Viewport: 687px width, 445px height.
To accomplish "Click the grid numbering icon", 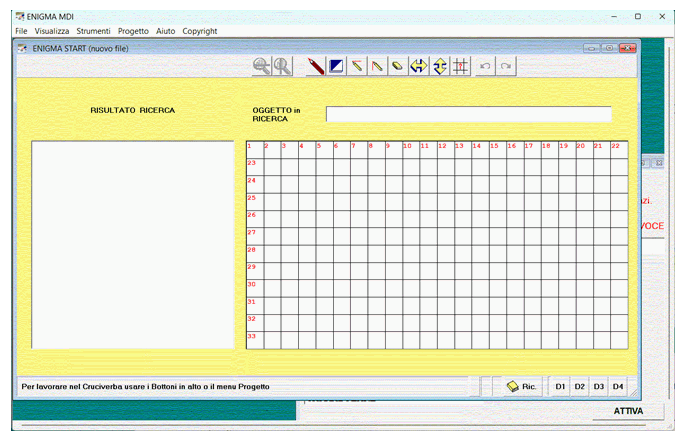I will (460, 66).
